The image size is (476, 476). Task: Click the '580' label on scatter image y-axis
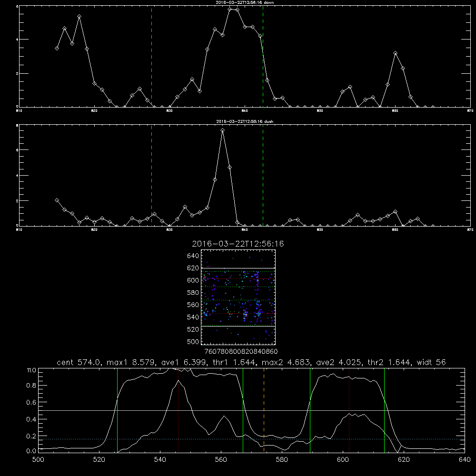(193, 293)
